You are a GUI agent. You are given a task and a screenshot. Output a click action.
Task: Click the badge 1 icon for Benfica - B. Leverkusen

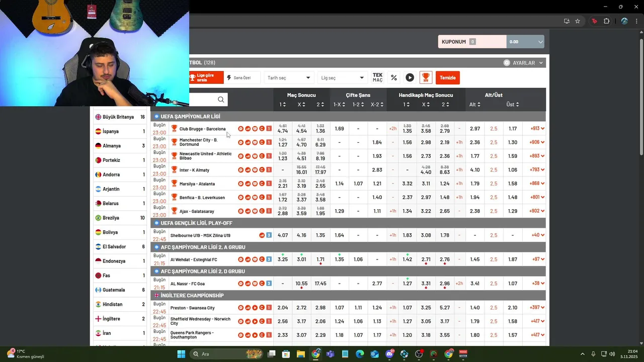point(269,198)
